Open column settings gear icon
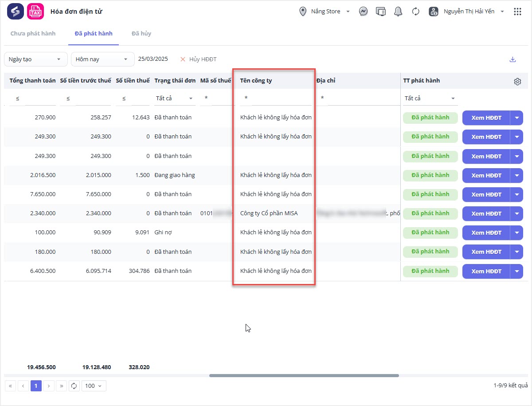The image size is (532, 406). pos(517,82)
